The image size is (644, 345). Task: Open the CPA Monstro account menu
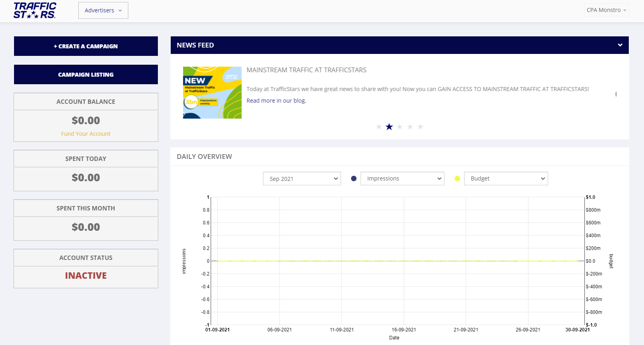point(606,10)
